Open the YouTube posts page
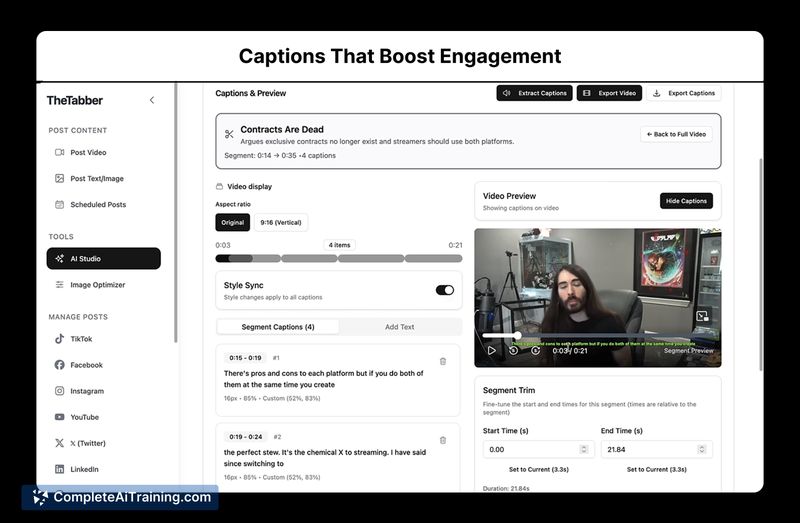 point(84,417)
